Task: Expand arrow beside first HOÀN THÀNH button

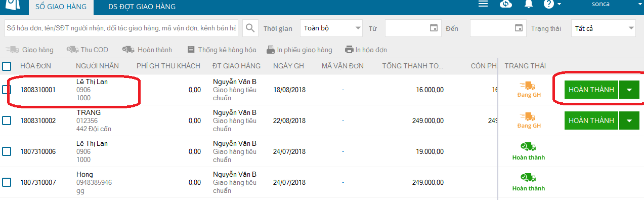Action: (629, 90)
